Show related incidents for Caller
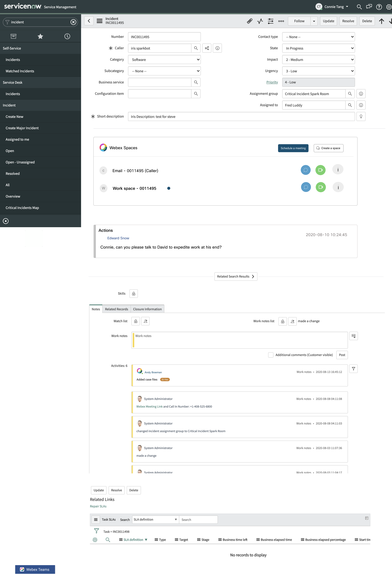Viewport: 392px width, 575px height. tap(207, 48)
